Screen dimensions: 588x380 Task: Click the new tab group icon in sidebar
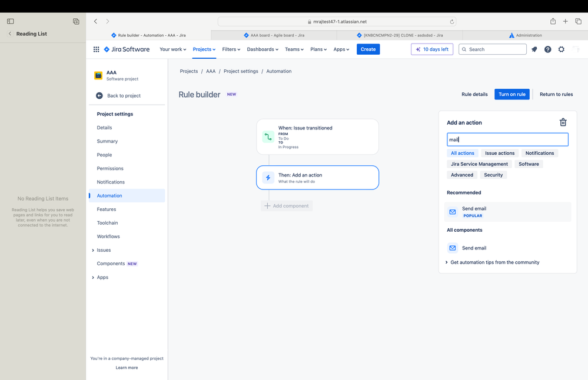76,21
